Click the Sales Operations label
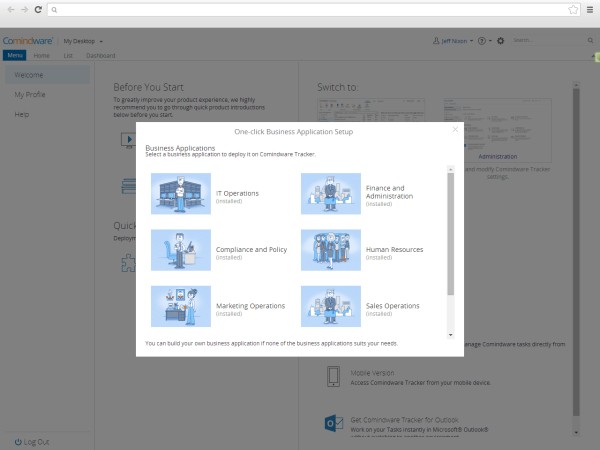This screenshot has height=450, width=600. coord(392,306)
